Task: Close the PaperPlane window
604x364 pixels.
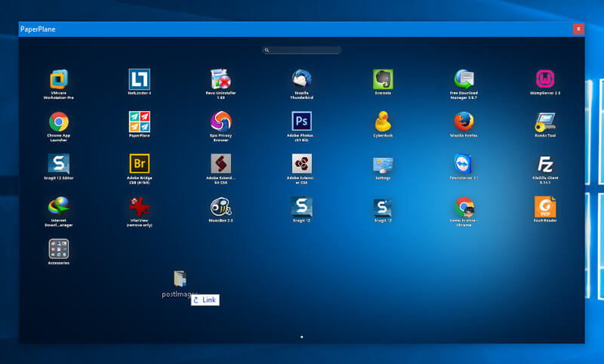Action: point(578,29)
